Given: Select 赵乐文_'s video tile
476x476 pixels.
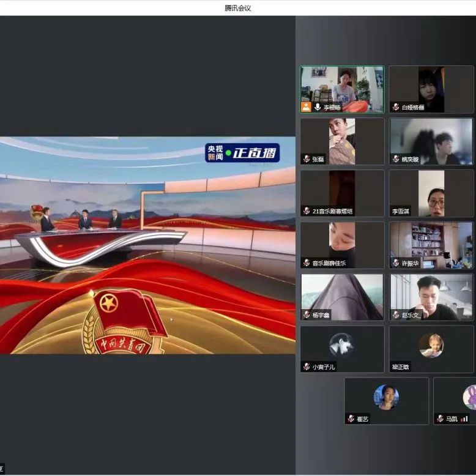Looking at the screenshot, I should pyautogui.click(x=431, y=297).
